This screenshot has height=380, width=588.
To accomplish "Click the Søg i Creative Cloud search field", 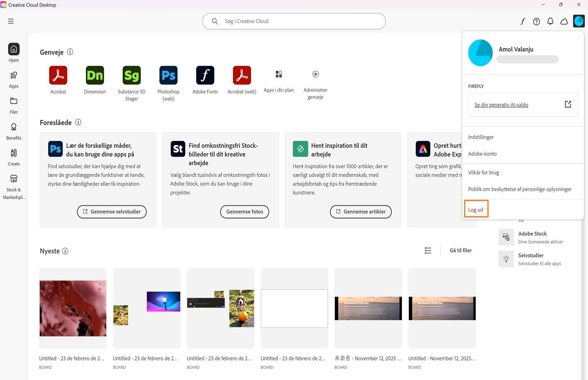I will 294,21.
